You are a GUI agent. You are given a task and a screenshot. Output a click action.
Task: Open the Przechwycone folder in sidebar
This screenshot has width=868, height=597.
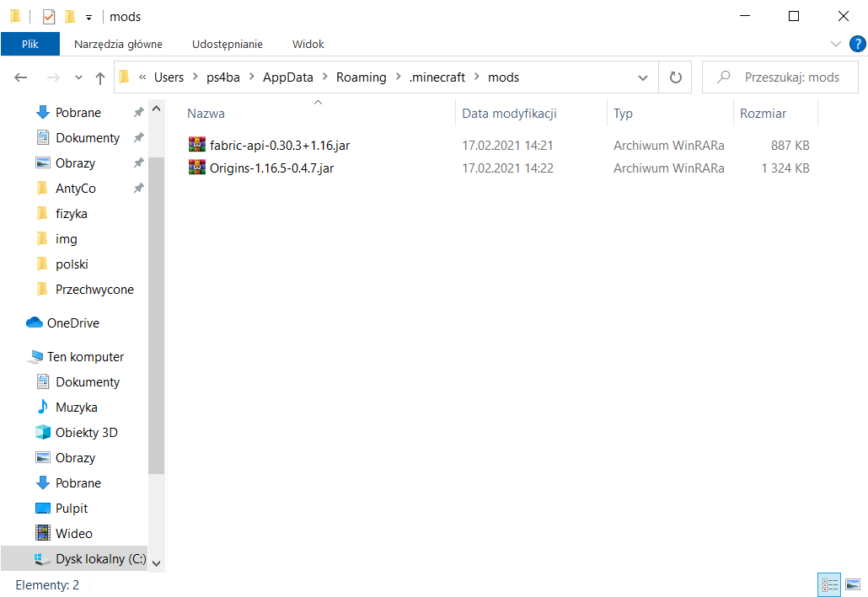94,290
